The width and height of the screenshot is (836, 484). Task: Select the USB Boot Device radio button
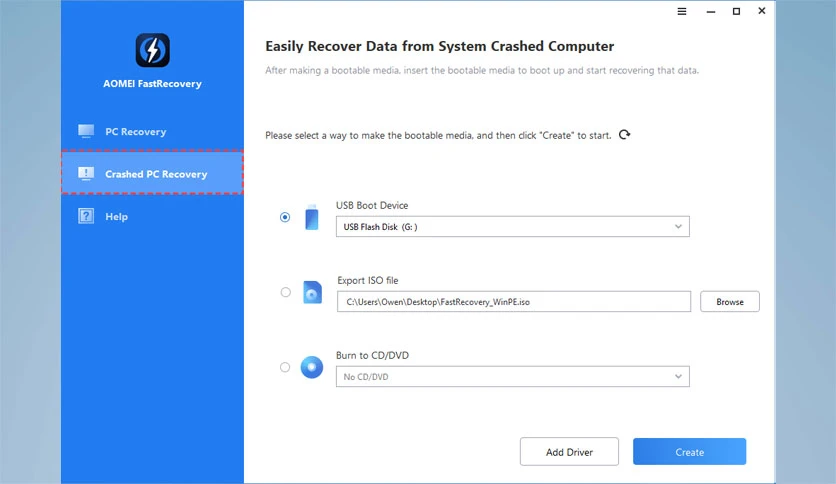pos(285,217)
